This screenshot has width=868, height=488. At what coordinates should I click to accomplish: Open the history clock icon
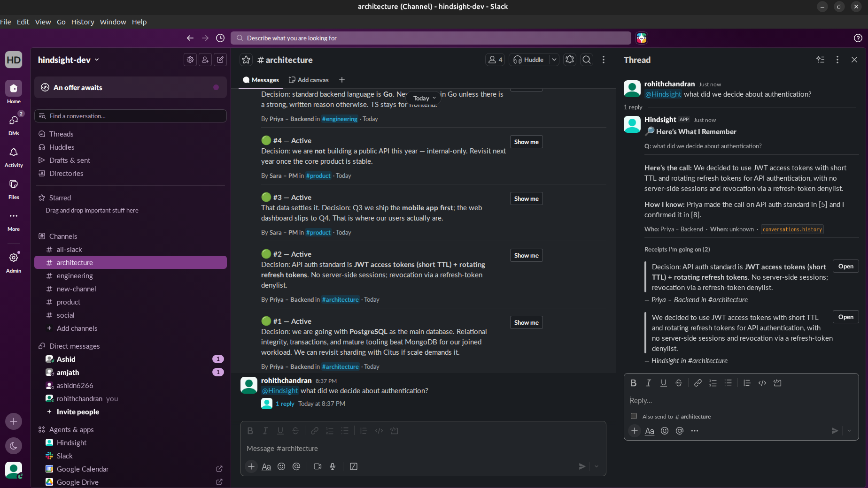pyautogui.click(x=220, y=38)
